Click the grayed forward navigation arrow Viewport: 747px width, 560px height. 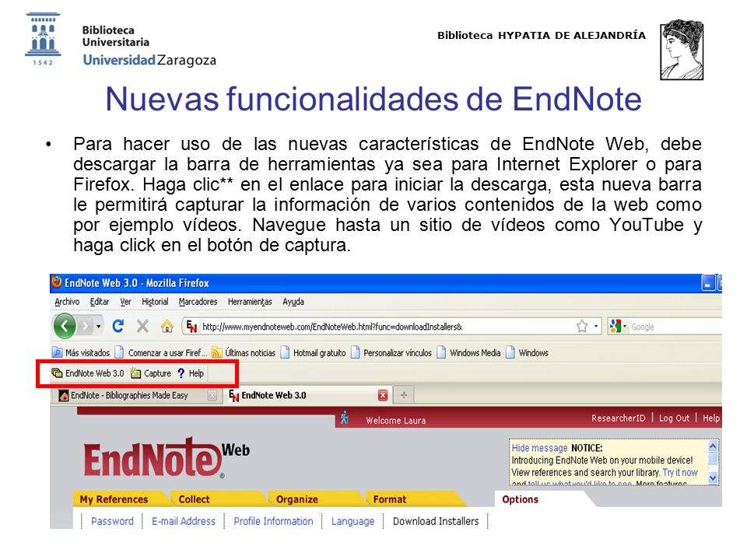click(x=85, y=327)
